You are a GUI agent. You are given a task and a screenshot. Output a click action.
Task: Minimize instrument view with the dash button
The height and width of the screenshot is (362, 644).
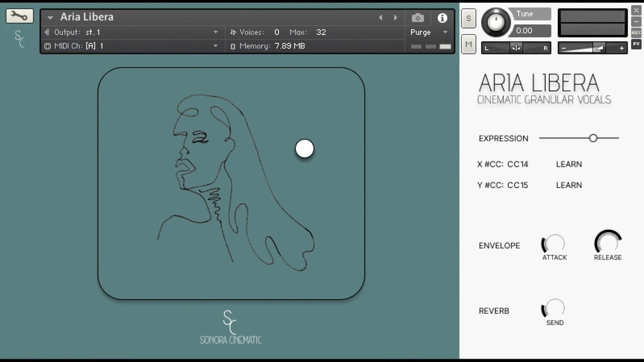pyautogui.click(x=636, y=21)
